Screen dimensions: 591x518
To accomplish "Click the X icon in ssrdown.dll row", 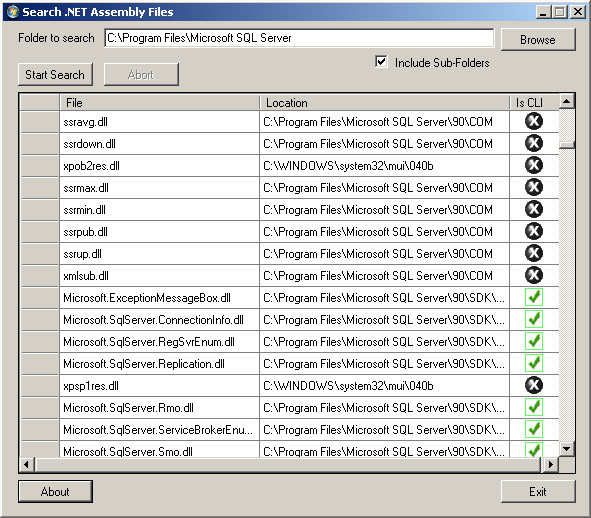I will (534, 143).
